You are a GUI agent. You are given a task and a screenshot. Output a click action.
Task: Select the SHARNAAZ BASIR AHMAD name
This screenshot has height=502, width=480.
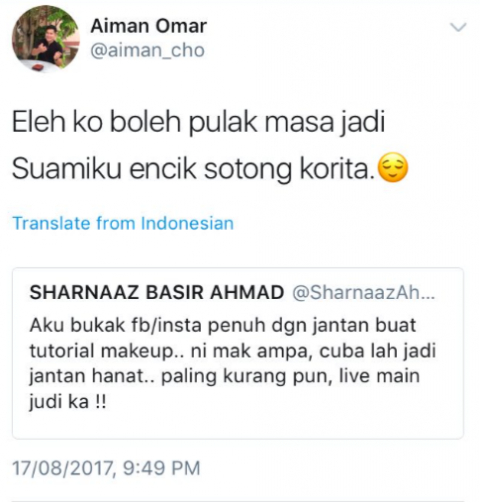point(157,292)
